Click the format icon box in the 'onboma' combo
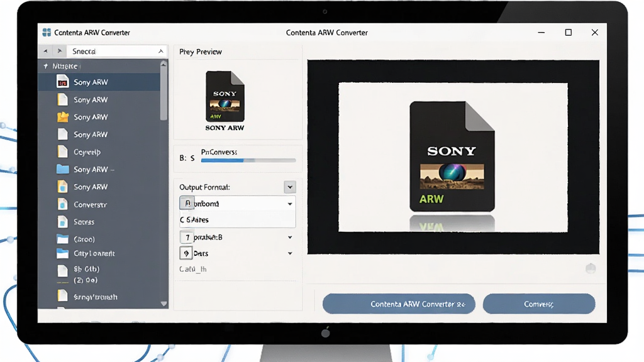Screen dimensions: 644x362 [187, 203]
